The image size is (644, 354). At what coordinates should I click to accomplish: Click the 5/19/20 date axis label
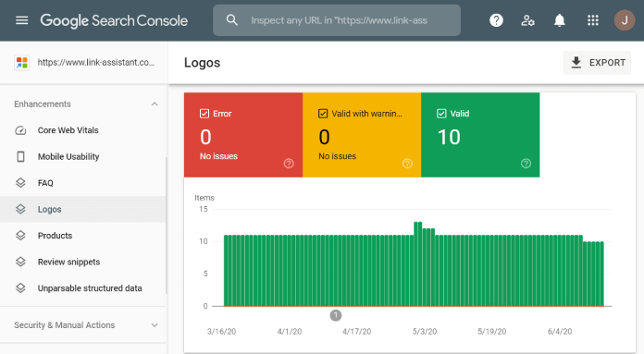tap(492, 332)
